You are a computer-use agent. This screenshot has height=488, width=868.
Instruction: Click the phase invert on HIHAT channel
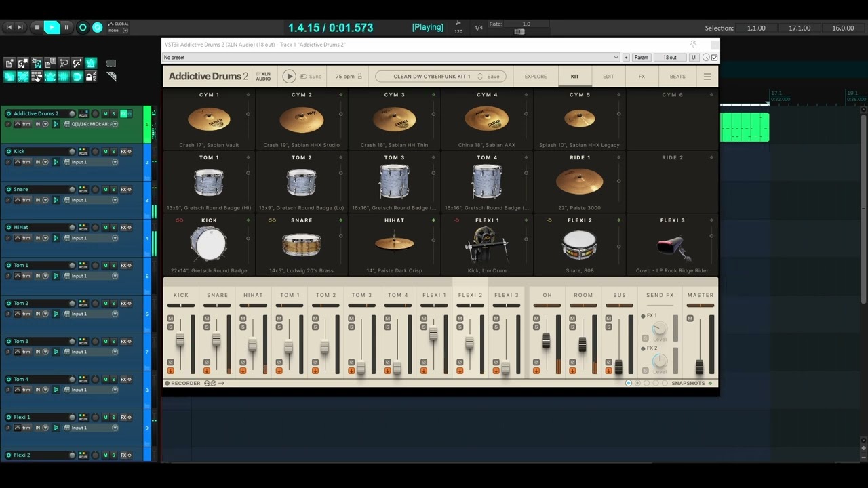point(243,362)
